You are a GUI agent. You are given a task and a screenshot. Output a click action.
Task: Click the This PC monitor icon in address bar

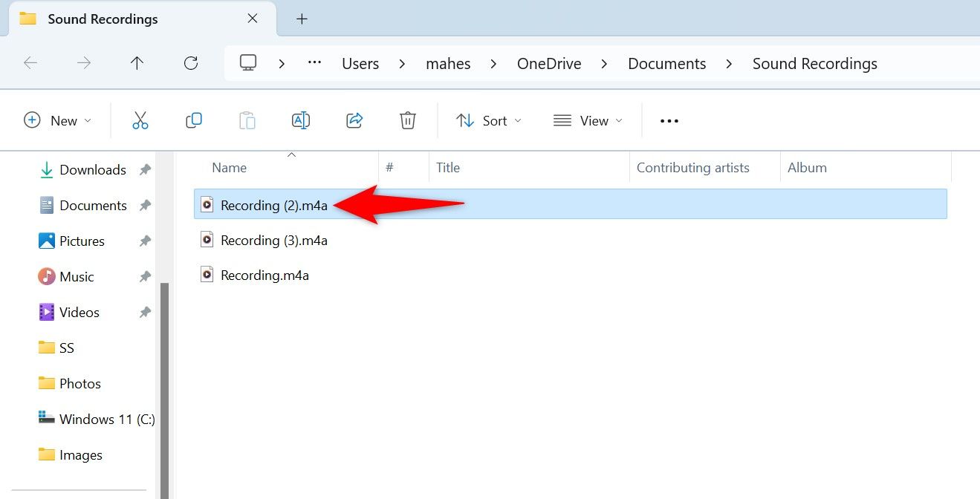click(248, 63)
